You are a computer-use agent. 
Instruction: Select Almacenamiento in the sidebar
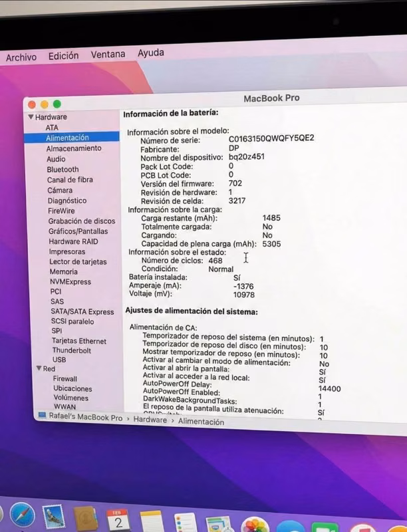point(74,148)
